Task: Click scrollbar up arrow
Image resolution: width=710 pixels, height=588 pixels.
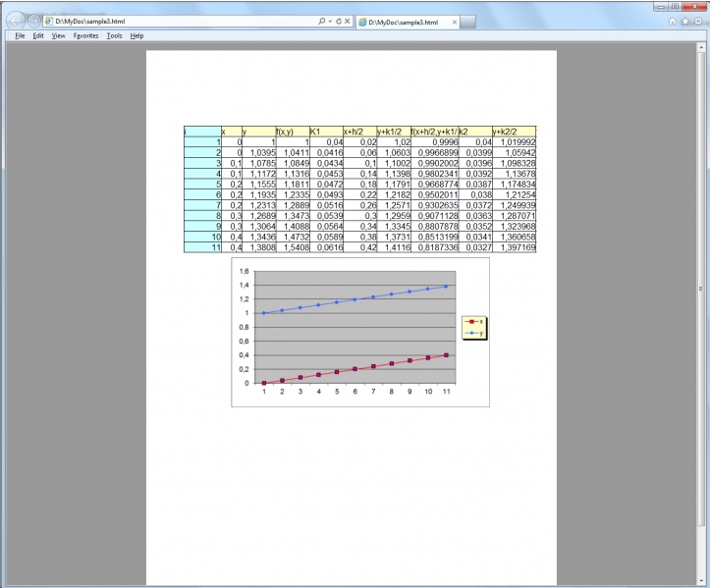Action: tap(701, 47)
